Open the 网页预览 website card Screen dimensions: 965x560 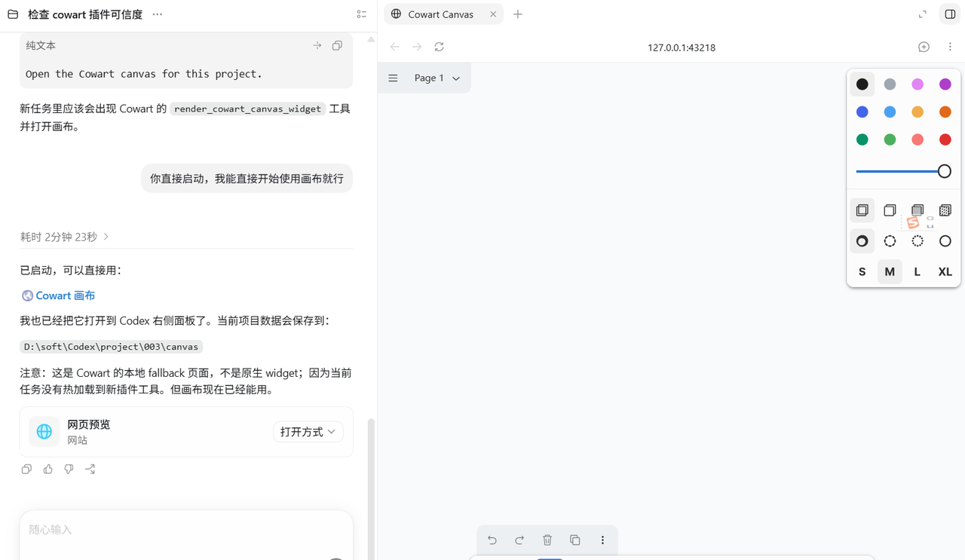click(186, 432)
